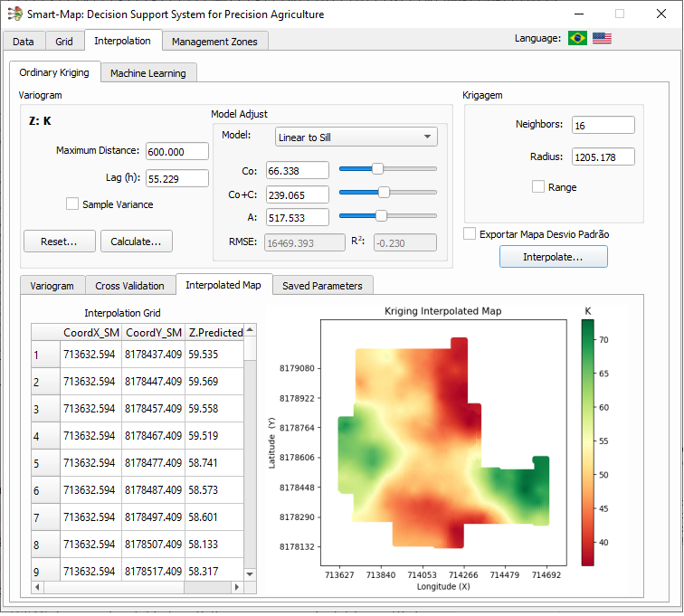Click the Calculate... button
The height and width of the screenshot is (616, 684).
[x=136, y=242]
